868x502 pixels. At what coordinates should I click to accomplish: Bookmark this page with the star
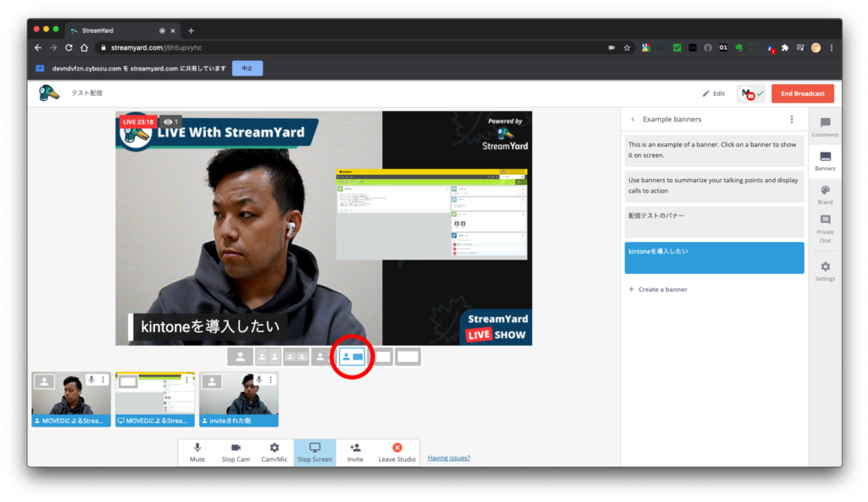tap(627, 47)
